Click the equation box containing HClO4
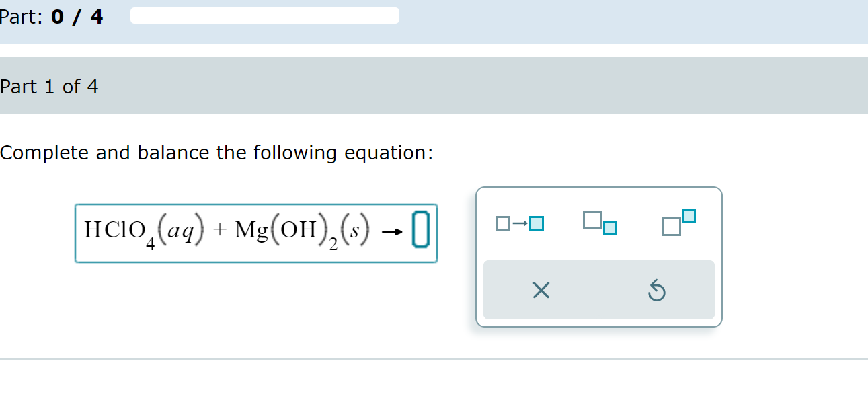Viewport: 868px width, 419px height. tap(255, 233)
